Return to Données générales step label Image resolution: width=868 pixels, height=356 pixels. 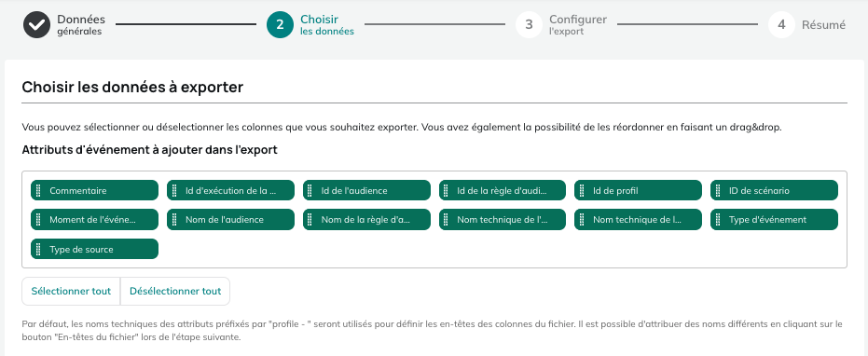point(81,25)
